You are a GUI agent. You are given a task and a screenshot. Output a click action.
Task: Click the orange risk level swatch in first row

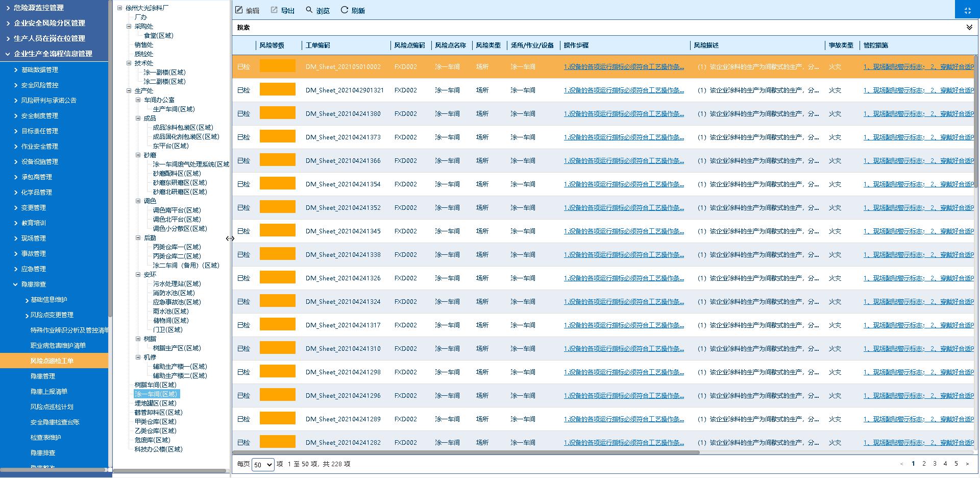point(277,66)
